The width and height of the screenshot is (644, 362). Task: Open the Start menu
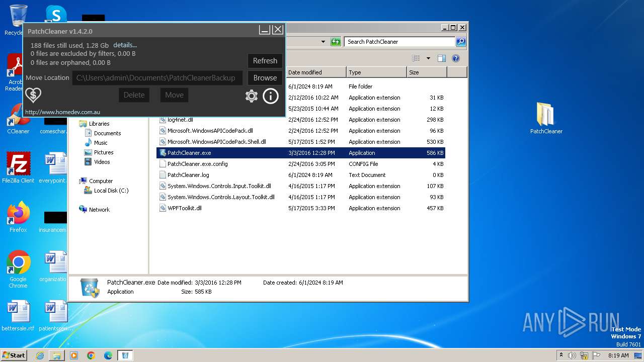point(14,355)
